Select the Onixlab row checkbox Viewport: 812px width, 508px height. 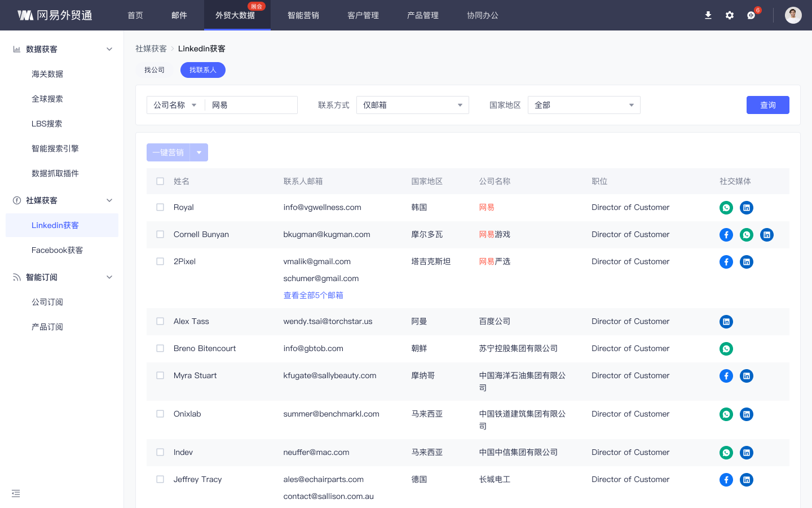[160, 414]
